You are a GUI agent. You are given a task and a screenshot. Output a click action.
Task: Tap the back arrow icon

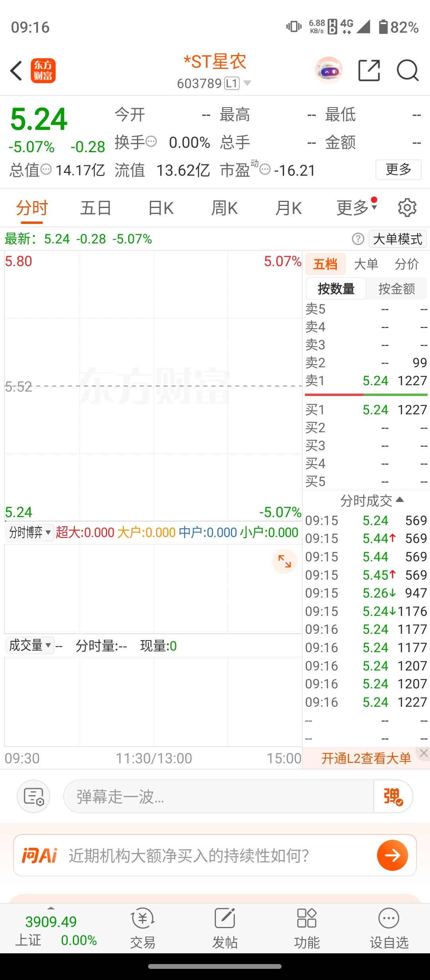click(x=16, y=71)
